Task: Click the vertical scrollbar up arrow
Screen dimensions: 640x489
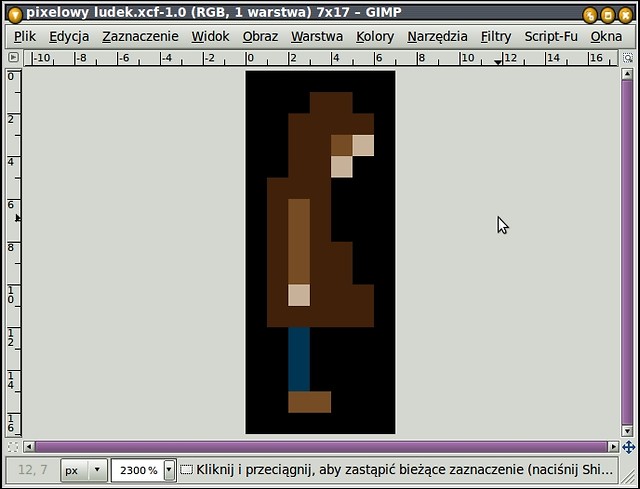Action: (627, 74)
